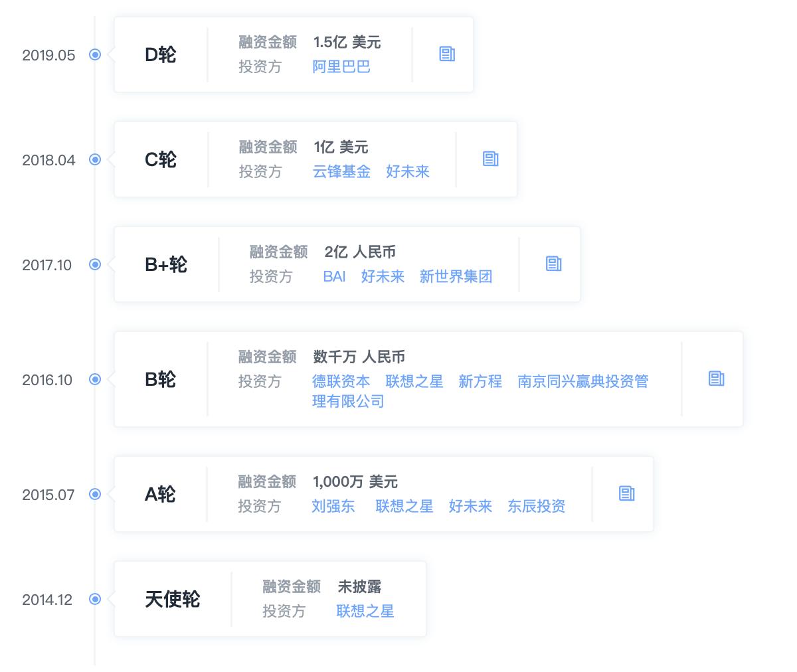797x672 pixels.
Task: Select the 2016.10 timeline marker
Action: (x=95, y=379)
